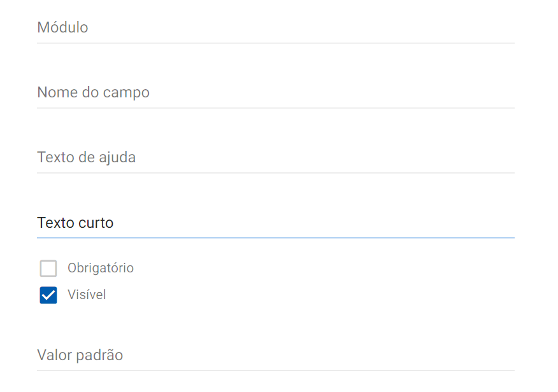Click the Visível label text
This screenshot has height=392, width=558.
87,295
